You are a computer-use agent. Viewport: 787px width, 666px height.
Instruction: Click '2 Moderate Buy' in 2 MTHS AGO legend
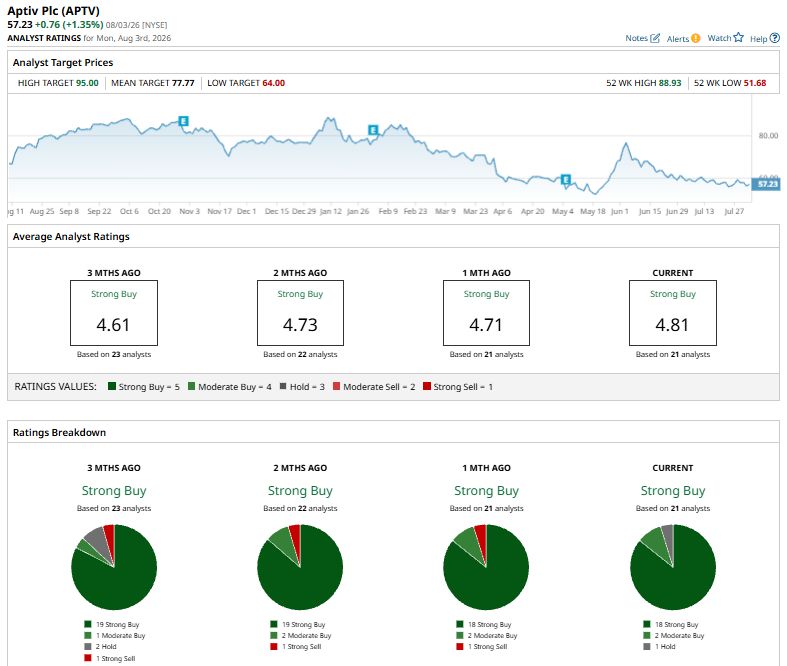306,635
